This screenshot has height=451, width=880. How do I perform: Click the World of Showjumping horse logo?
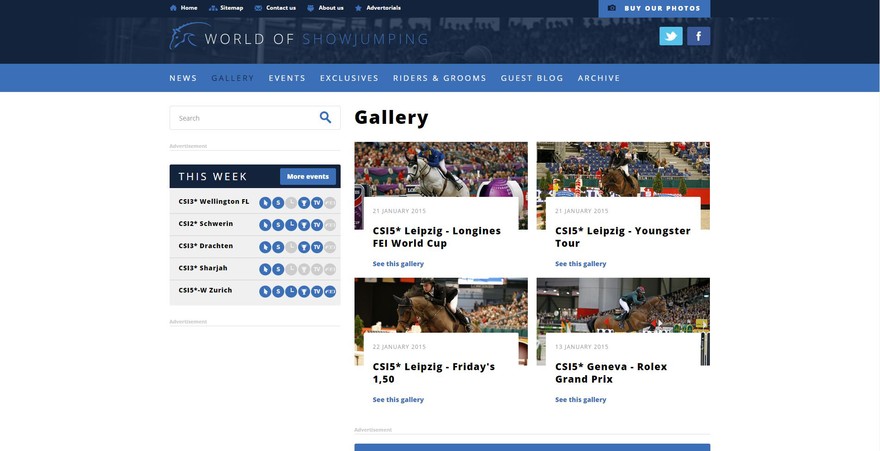184,38
